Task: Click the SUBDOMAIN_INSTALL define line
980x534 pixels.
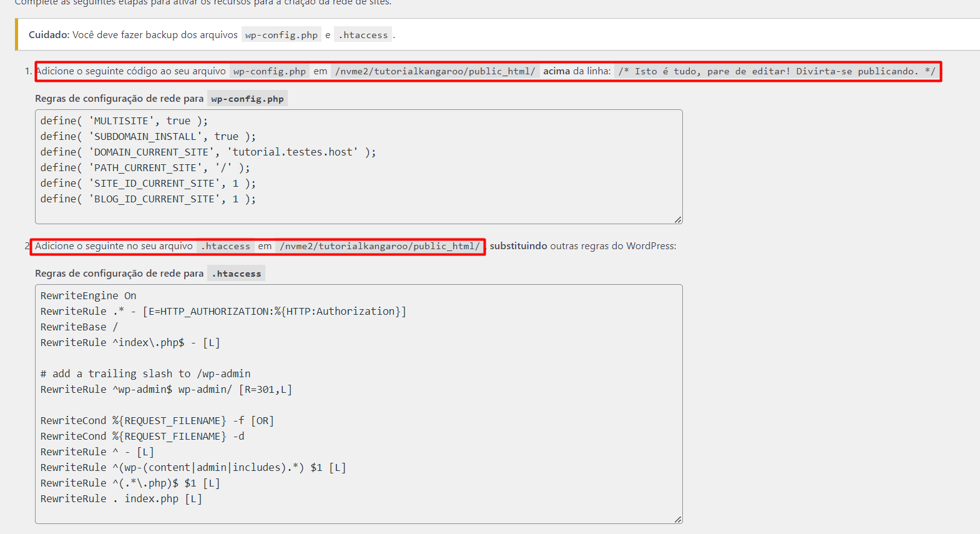Action: (148, 137)
